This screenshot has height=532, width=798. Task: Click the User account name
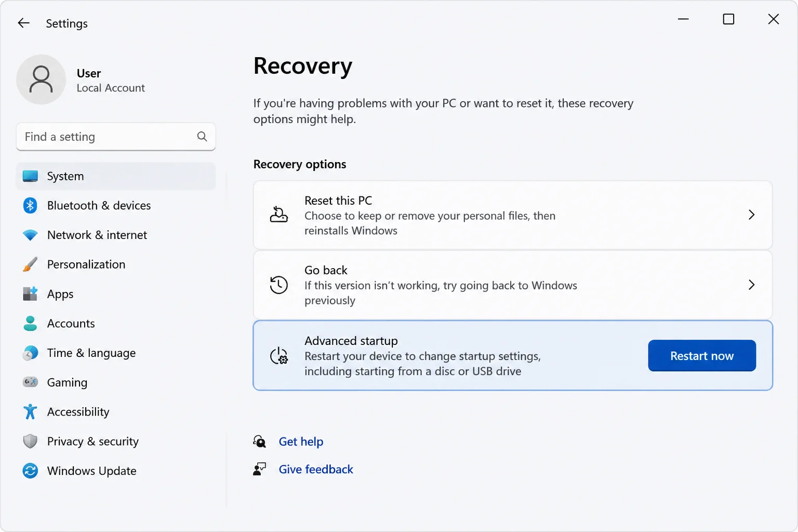(x=89, y=73)
